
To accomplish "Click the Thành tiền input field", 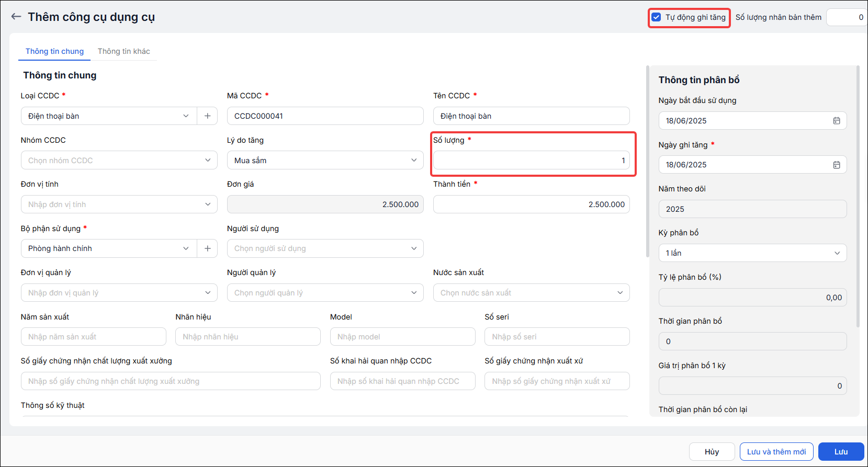I will coord(532,204).
